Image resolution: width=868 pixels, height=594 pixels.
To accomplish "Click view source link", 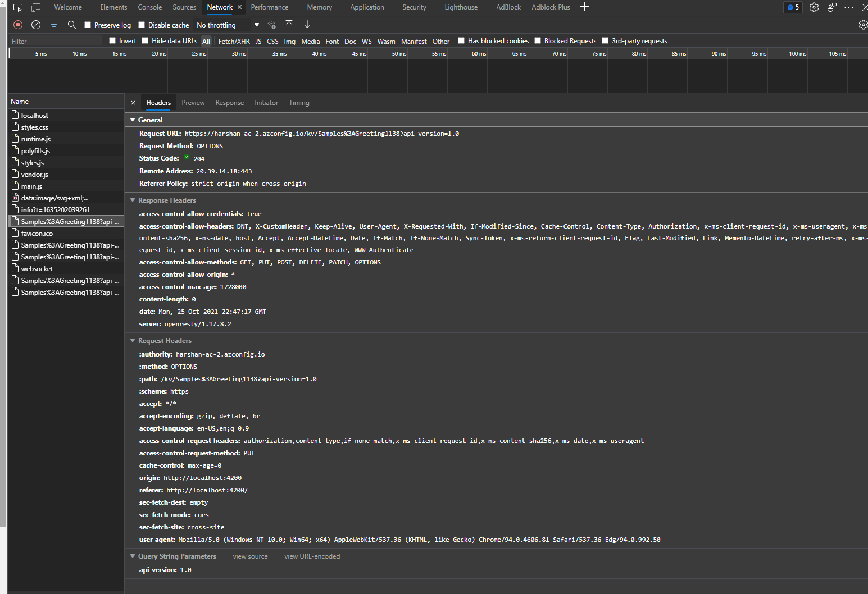I will [x=251, y=556].
